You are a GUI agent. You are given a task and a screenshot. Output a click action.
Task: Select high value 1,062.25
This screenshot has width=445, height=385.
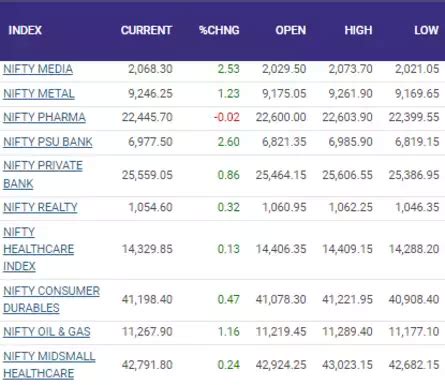pos(351,207)
